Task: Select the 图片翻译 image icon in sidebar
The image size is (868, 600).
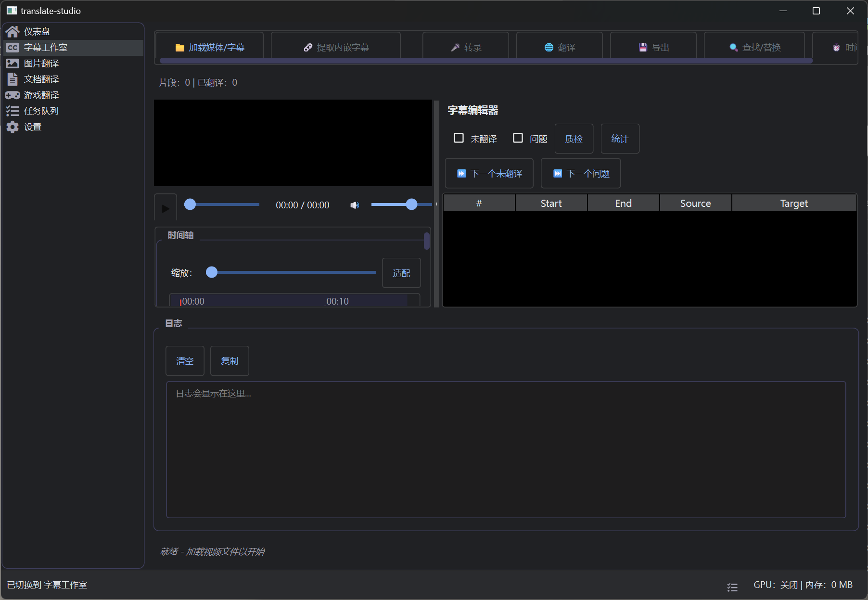Action: tap(13, 64)
